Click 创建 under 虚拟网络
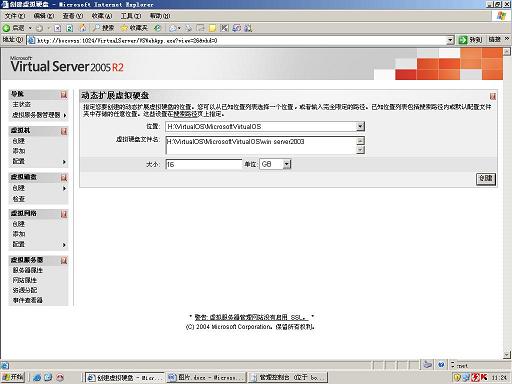The image size is (512, 384). pyautogui.click(x=19, y=224)
